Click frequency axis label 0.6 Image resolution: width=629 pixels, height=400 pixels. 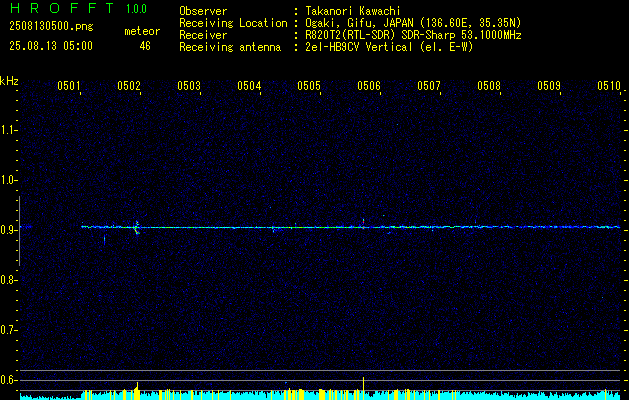8,380
